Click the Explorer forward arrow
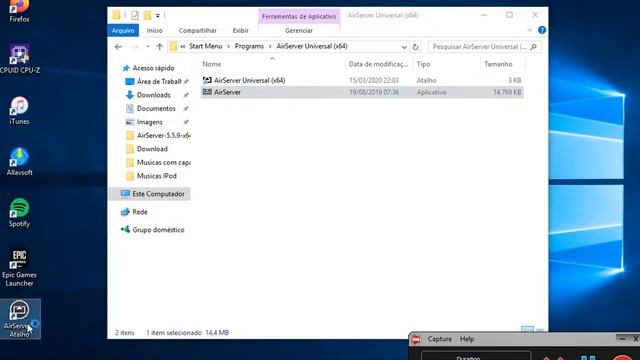Viewport: 640px width, 360px height. click(x=134, y=47)
